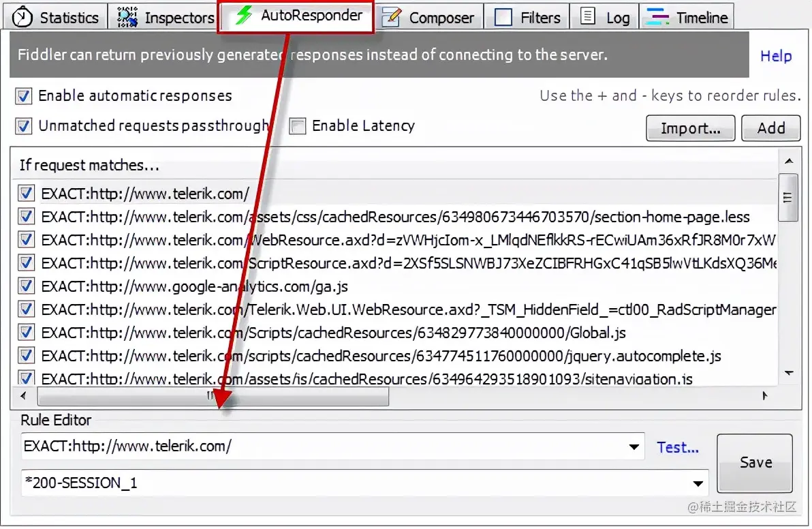
Task: Click the vertical scrollbar thumb
Action: [788, 198]
